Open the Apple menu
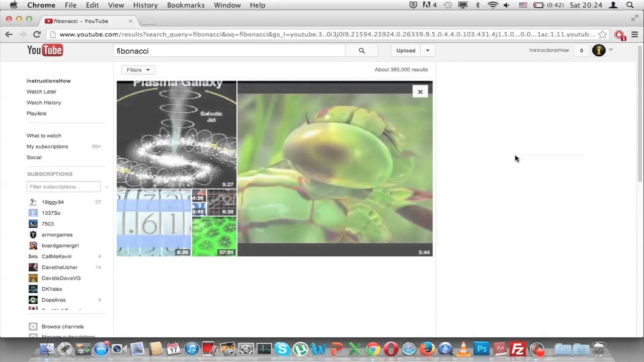644x362 pixels. (x=14, y=5)
